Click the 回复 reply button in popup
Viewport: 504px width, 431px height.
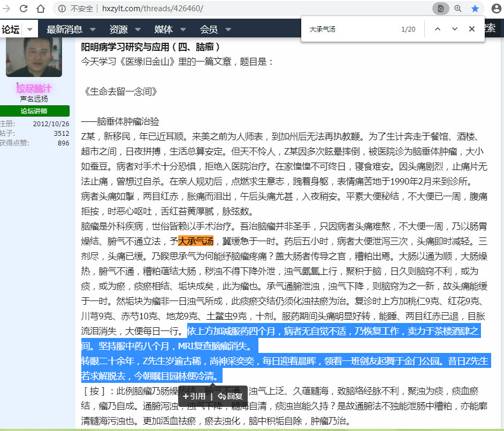[x=230, y=396]
